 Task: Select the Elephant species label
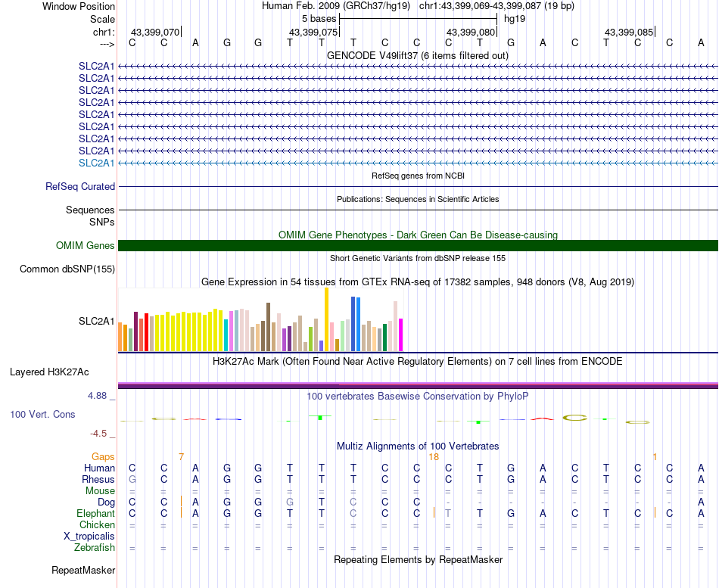click(x=96, y=513)
